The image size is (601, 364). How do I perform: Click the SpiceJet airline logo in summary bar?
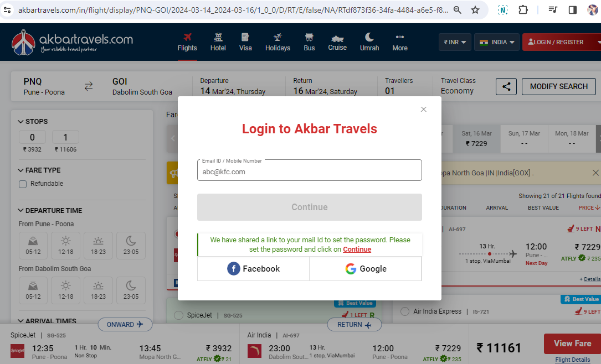point(17,351)
